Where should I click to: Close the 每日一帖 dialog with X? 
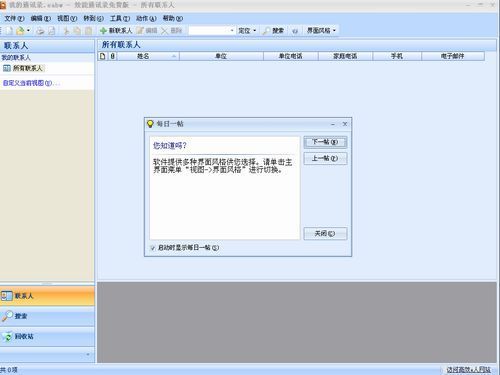coord(345,124)
